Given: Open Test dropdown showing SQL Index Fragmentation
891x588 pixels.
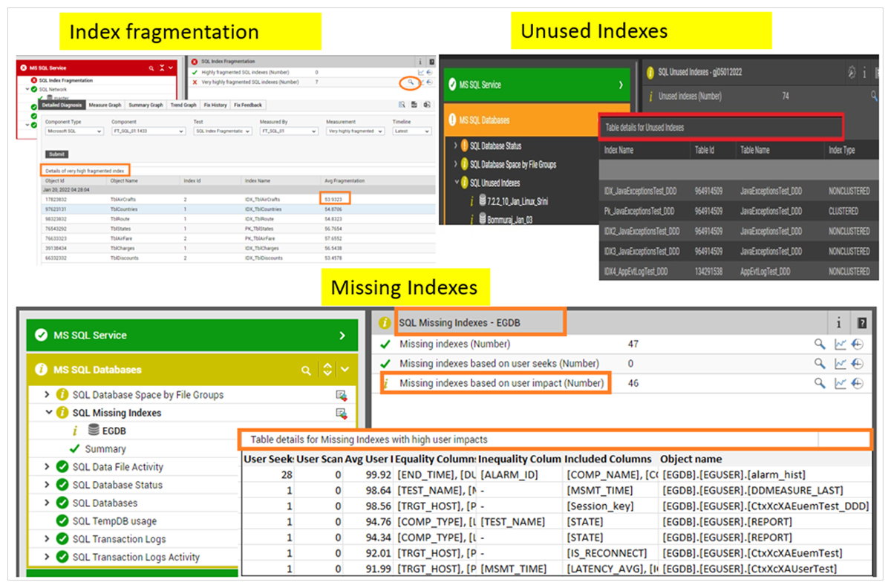Looking at the screenshot, I should pos(223,131).
